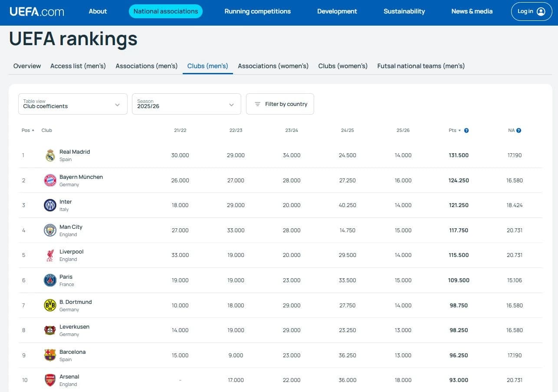
Task: Switch to the Clubs (women's) tab
Action: (x=343, y=66)
